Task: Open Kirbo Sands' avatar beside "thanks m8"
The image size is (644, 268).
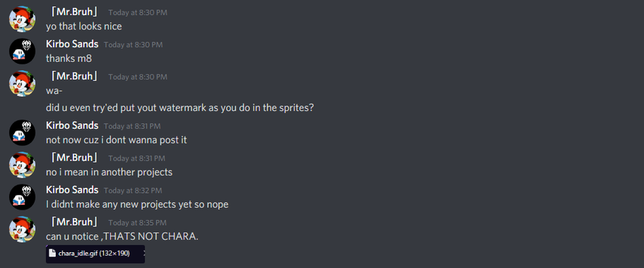Action: pos(22,51)
